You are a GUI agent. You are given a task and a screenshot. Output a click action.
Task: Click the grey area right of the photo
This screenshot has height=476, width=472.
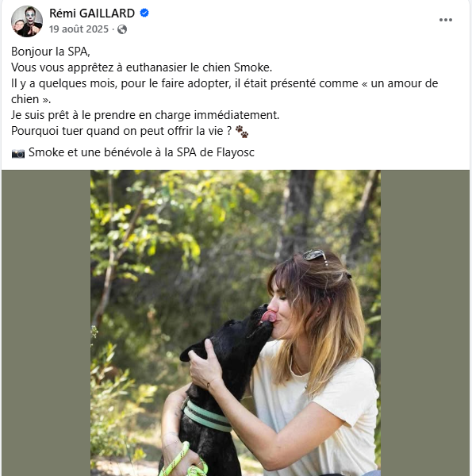click(425, 323)
